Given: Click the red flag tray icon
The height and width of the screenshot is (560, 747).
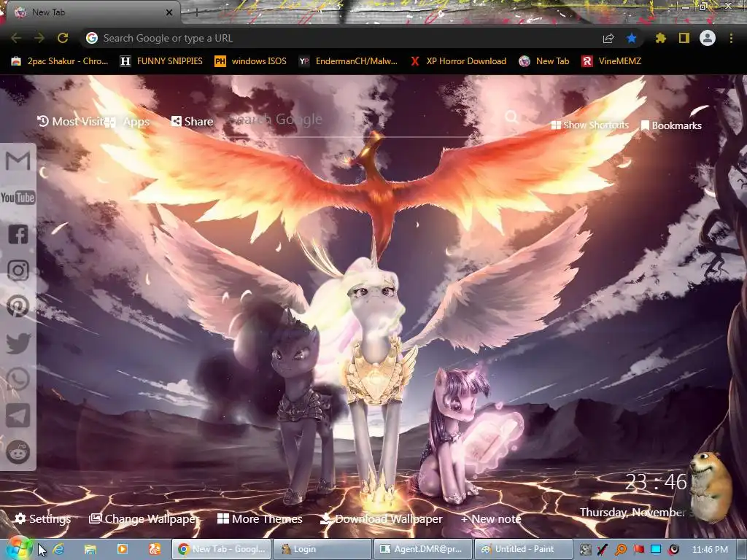Looking at the screenshot, I should pyautogui.click(x=639, y=550).
